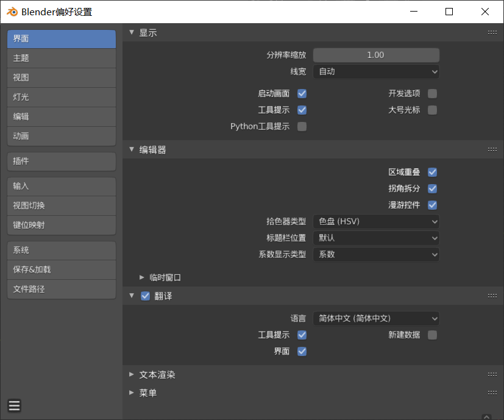
Task: Open the 系统 preferences tab
Action: pos(62,250)
